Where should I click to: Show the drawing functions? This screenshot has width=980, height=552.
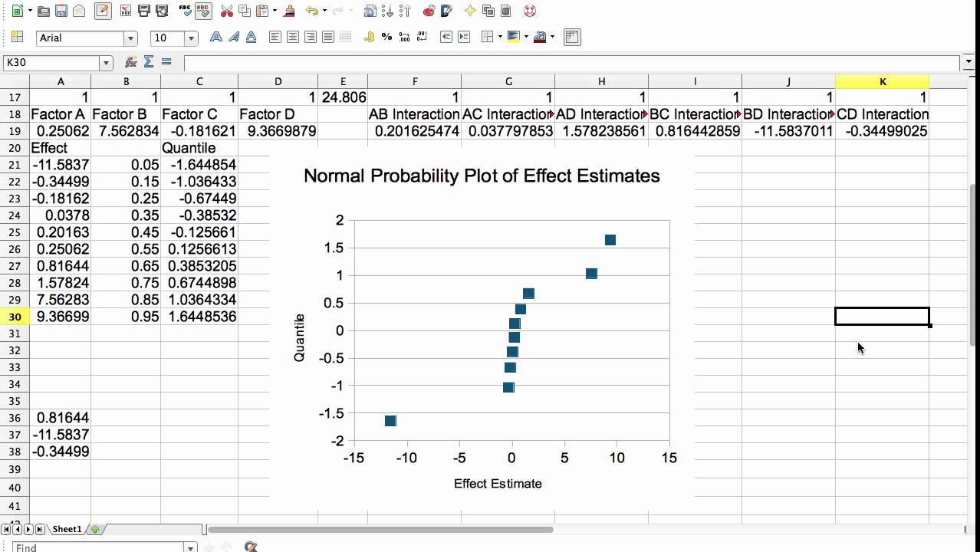(x=446, y=11)
